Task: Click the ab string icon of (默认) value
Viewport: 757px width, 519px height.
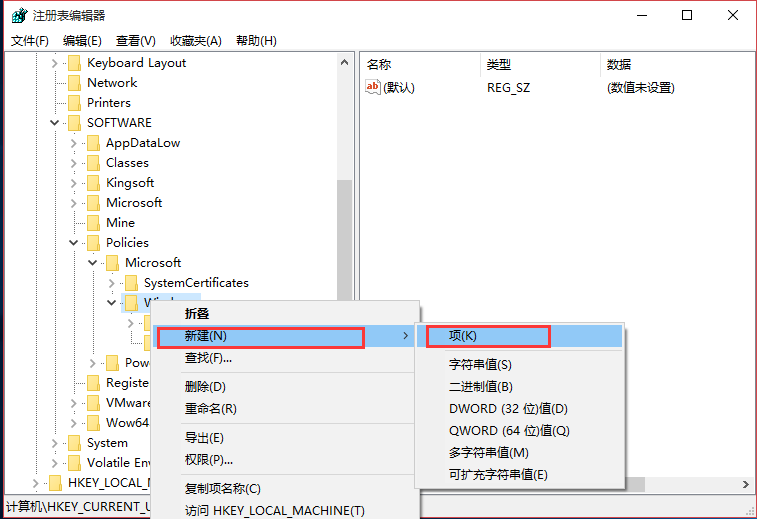Action: pyautogui.click(x=373, y=87)
